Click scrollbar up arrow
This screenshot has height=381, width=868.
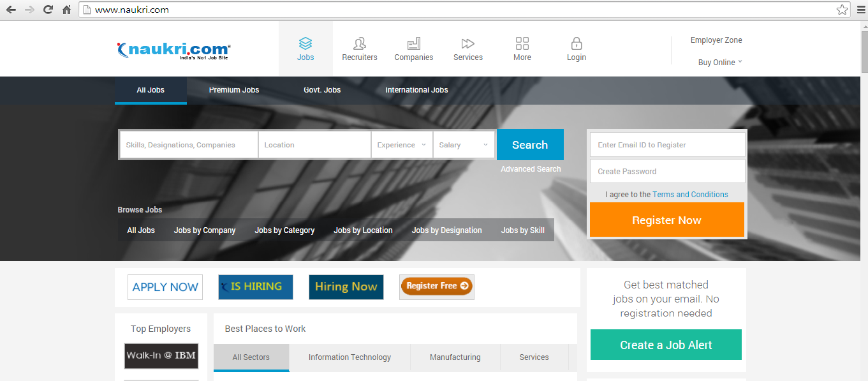(x=864, y=26)
